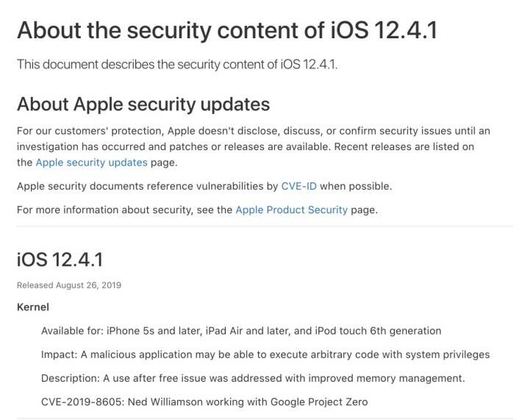The width and height of the screenshot is (522, 420).
Task: Visit the Apple Product Security page link
Action: pos(292,210)
